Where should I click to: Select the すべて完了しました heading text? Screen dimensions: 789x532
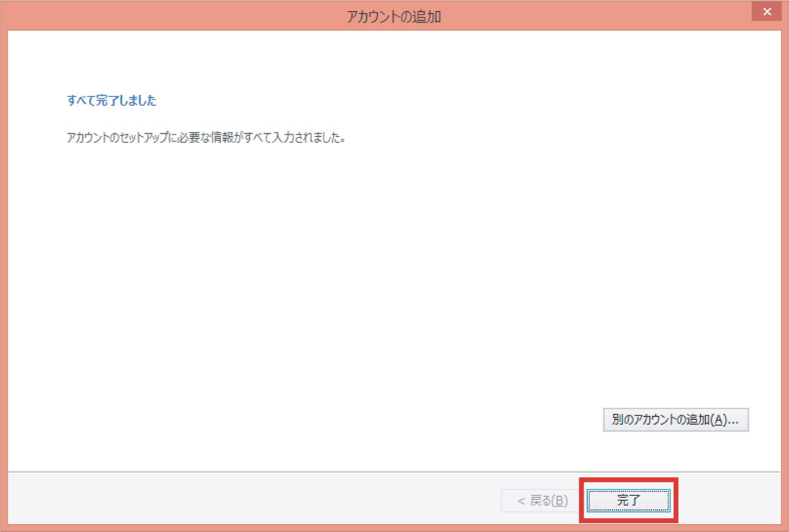(x=111, y=100)
